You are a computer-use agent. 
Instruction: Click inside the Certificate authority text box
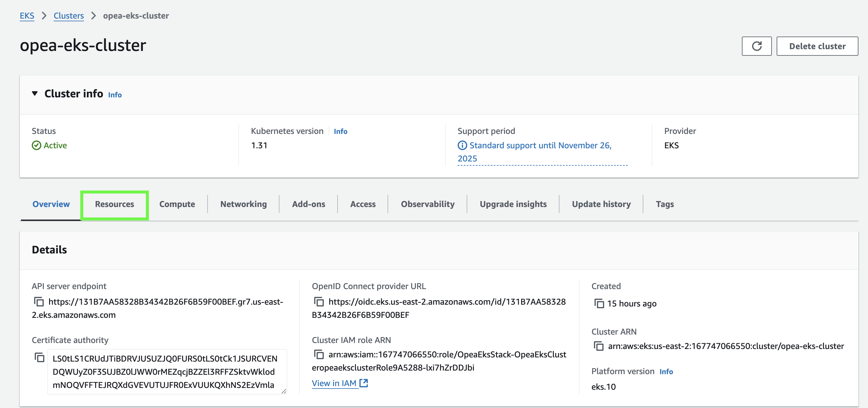tap(167, 372)
